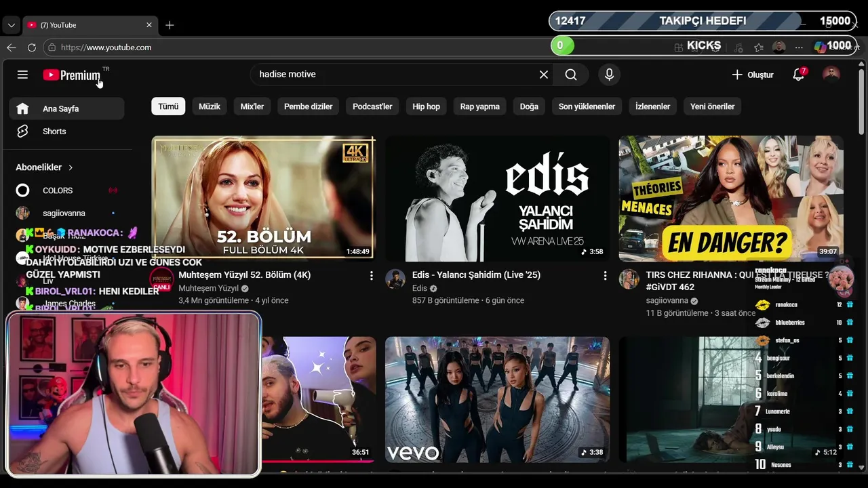The width and height of the screenshot is (868, 488).
Task: Click the Shorts sidebar entry
Action: (66, 131)
